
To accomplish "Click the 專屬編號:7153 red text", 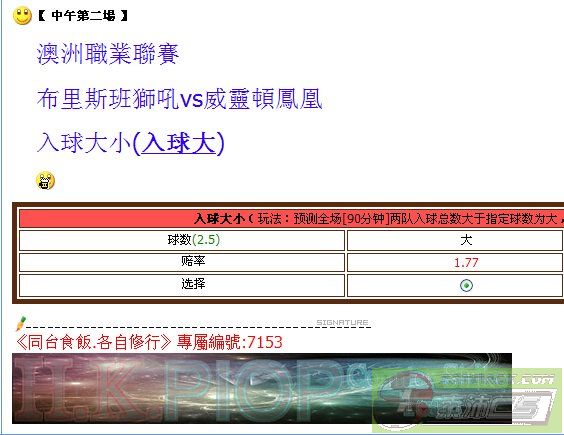I will [x=229, y=342].
